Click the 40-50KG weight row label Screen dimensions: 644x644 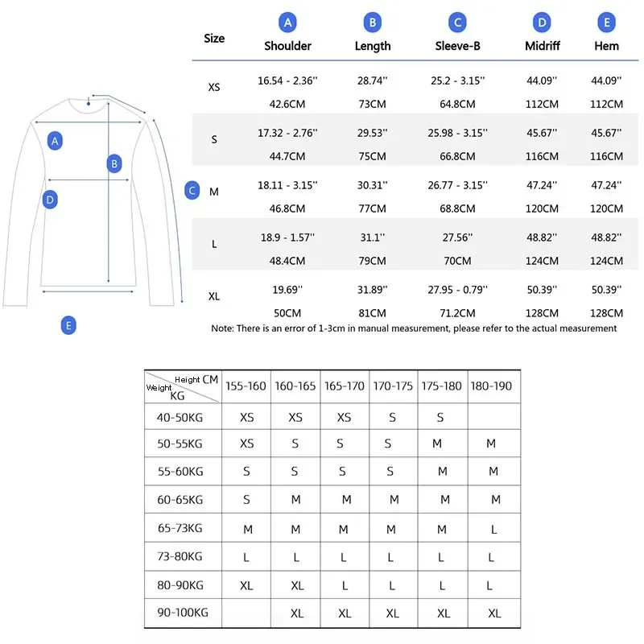(180, 416)
